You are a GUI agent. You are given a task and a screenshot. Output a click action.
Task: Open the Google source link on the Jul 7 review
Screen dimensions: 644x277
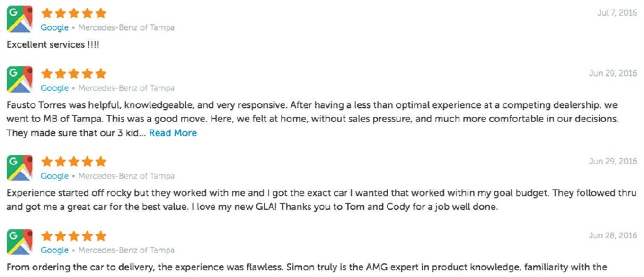click(54, 27)
